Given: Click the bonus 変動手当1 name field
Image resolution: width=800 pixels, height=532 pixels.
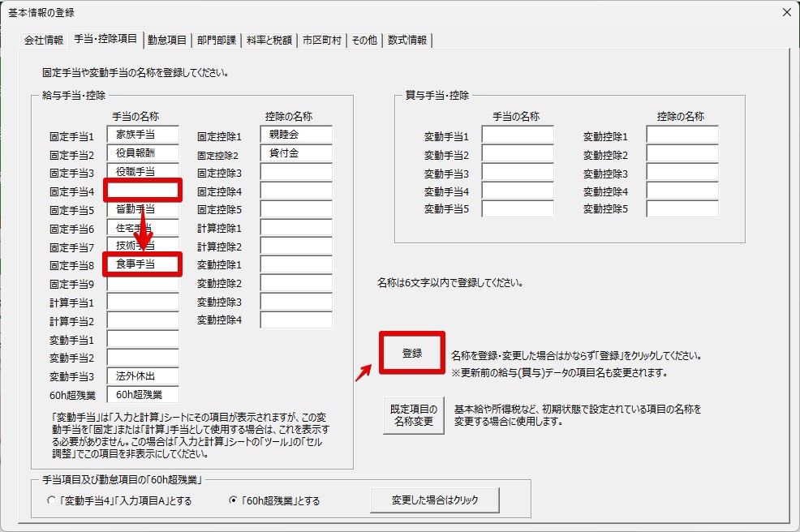Looking at the screenshot, I should click(x=518, y=135).
